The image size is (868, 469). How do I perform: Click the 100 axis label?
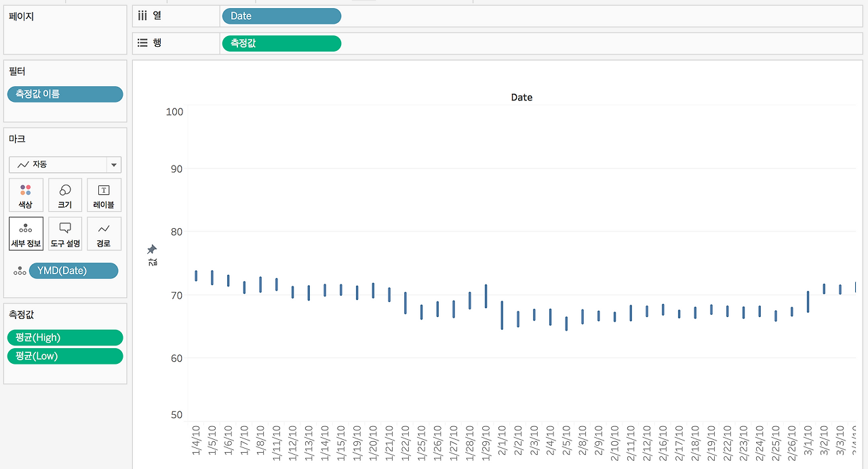click(174, 111)
